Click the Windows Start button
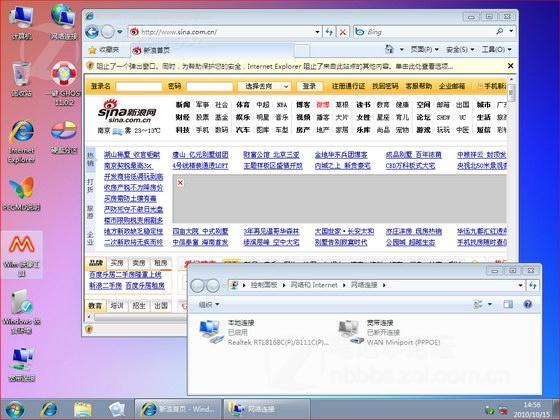 [15, 410]
